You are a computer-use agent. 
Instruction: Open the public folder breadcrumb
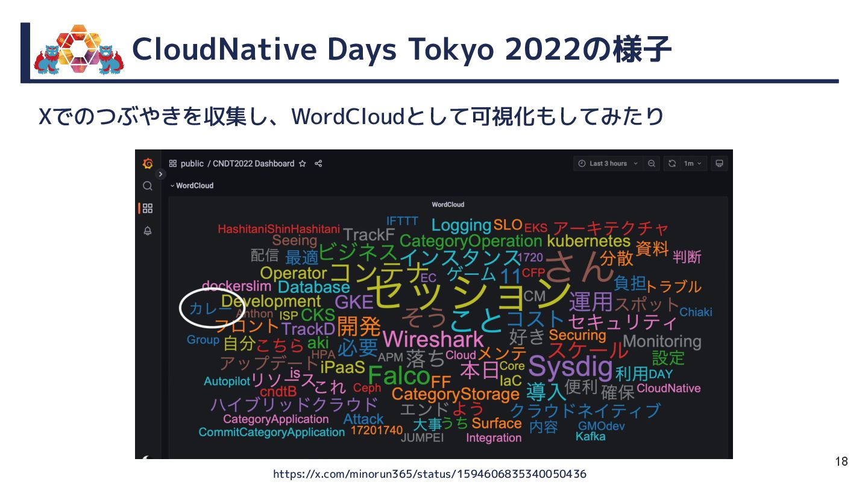pos(192,163)
